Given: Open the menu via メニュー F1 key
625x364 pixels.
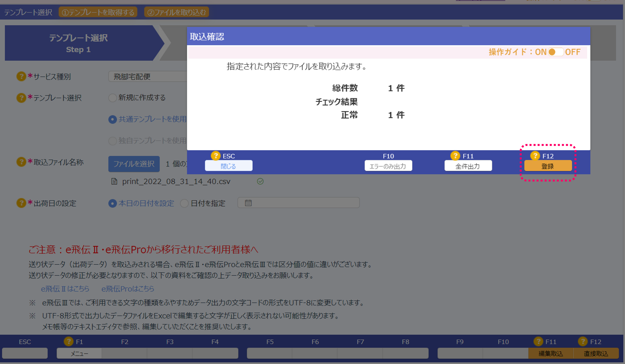Looking at the screenshot, I should [79, 353].
